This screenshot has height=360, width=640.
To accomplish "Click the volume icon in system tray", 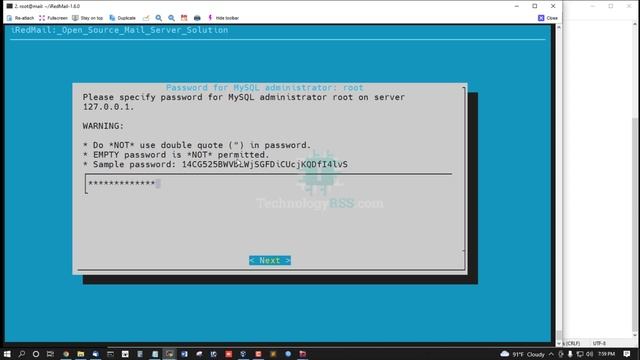I will pyautogui.click(x=589, y=354).
